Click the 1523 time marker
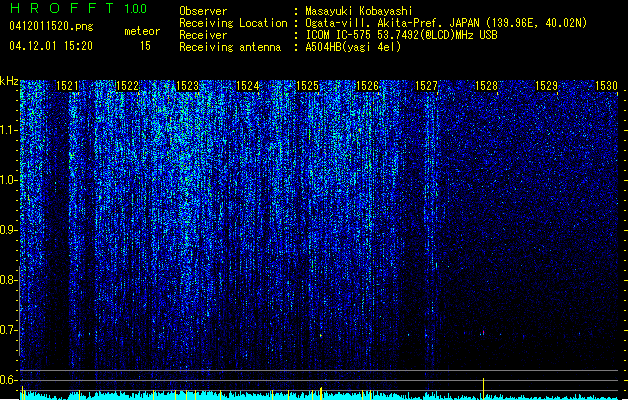This screenshot has width=629, height=400. point(187,86)
